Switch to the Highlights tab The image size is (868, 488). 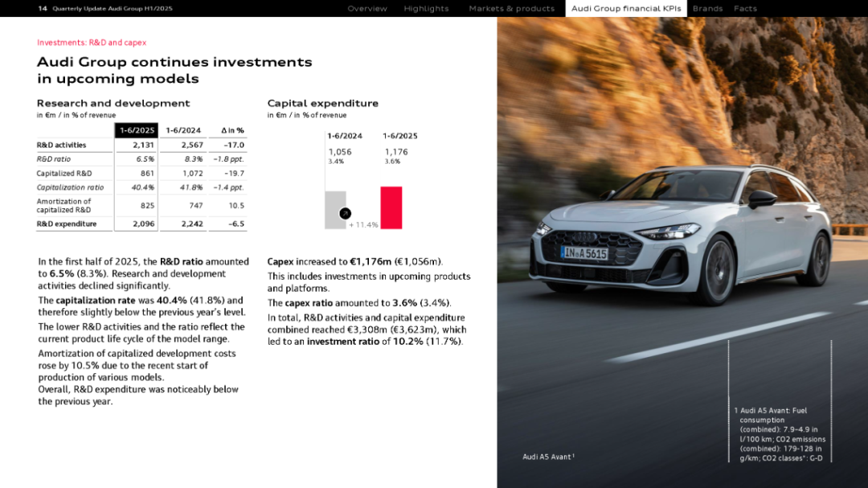point(426,9)
